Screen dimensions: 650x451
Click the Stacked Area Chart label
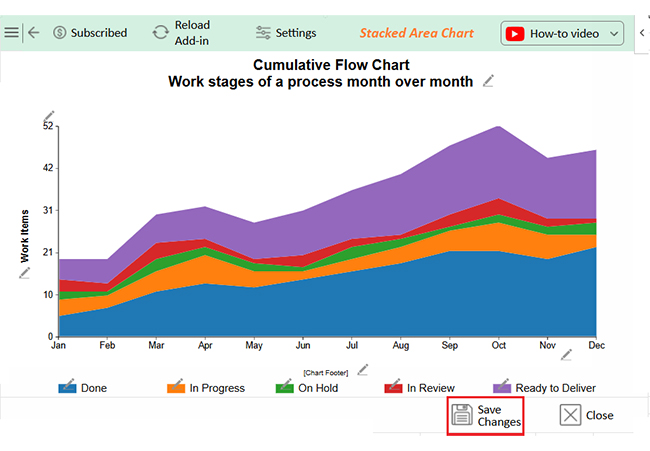tap(416, 33)
